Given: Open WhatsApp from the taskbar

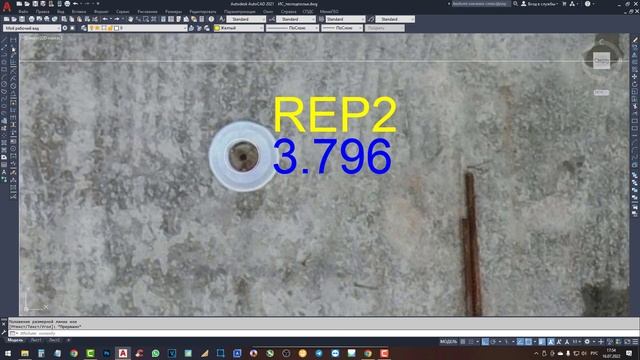Looking at the screenshot, I should (156, 353).
